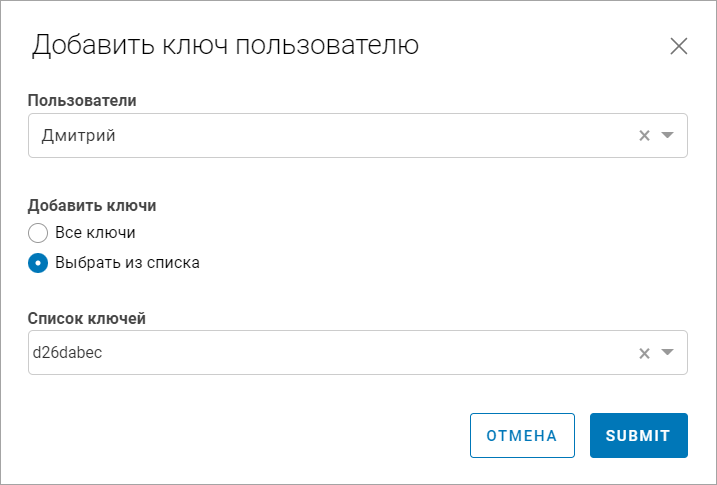Close the Добавить ключ пользователю dialog
This screenshot has width=717, height=485.
(679, 46)
